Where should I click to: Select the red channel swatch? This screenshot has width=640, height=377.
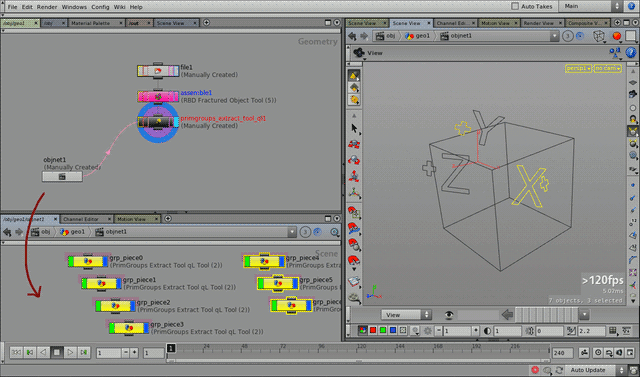tap(372, 330)
